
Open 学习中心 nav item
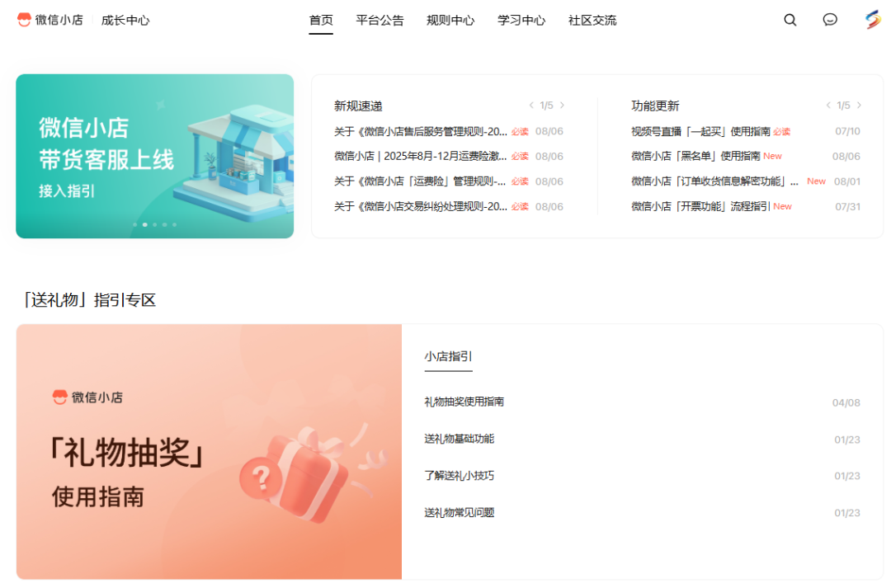tap(521, 21)
